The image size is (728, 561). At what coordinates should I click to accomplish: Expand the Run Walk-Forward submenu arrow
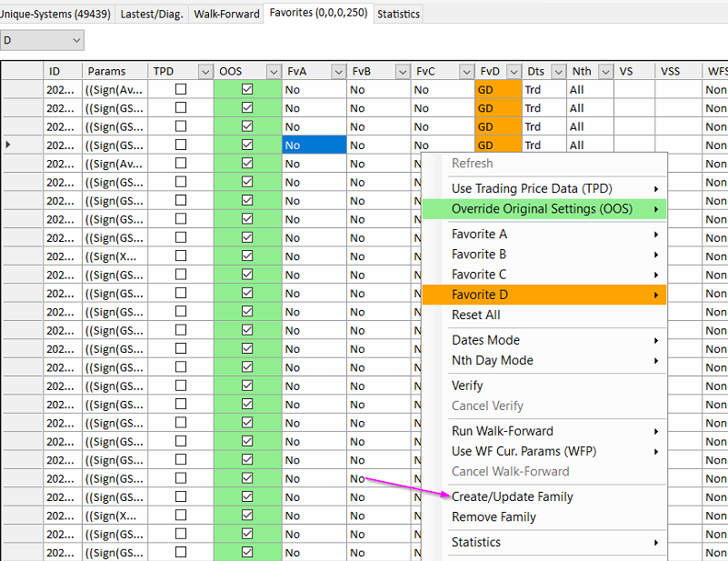655,432
